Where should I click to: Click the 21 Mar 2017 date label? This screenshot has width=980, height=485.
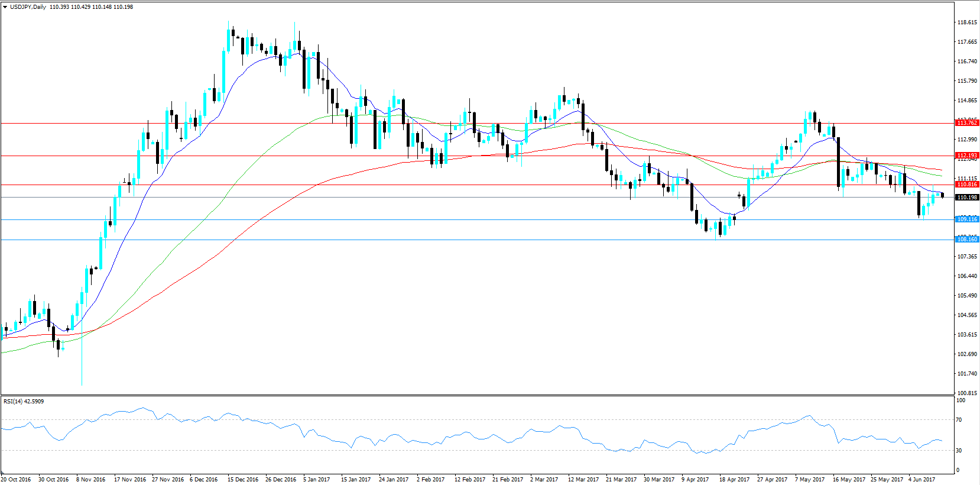click(621, 480)
